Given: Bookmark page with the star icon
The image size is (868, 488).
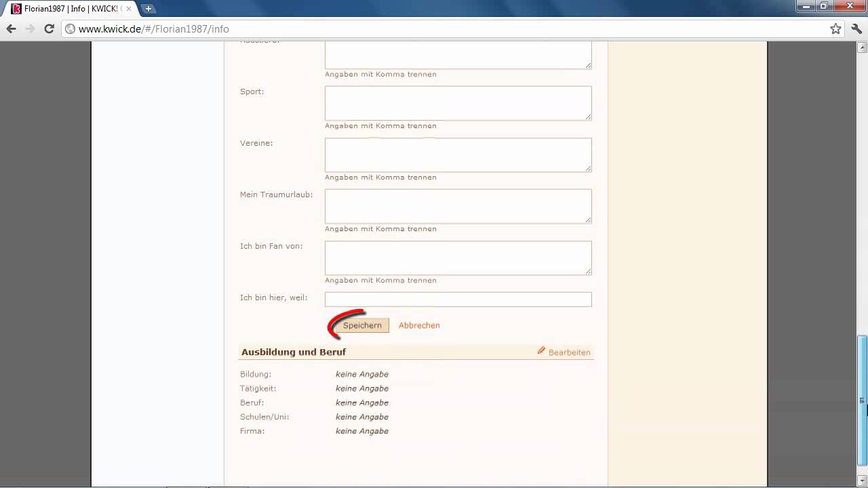Looking at the screenshot, I should (835, 28).
